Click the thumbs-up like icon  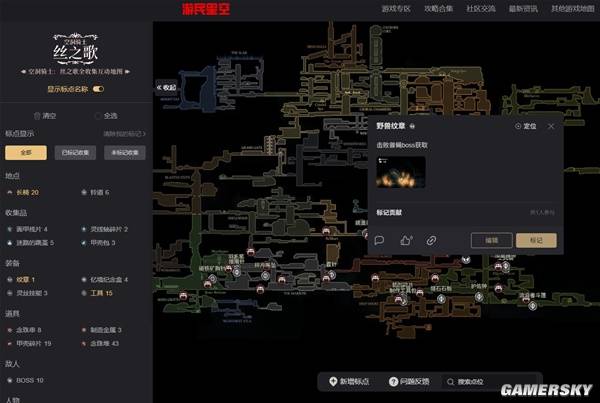[406, 240]
